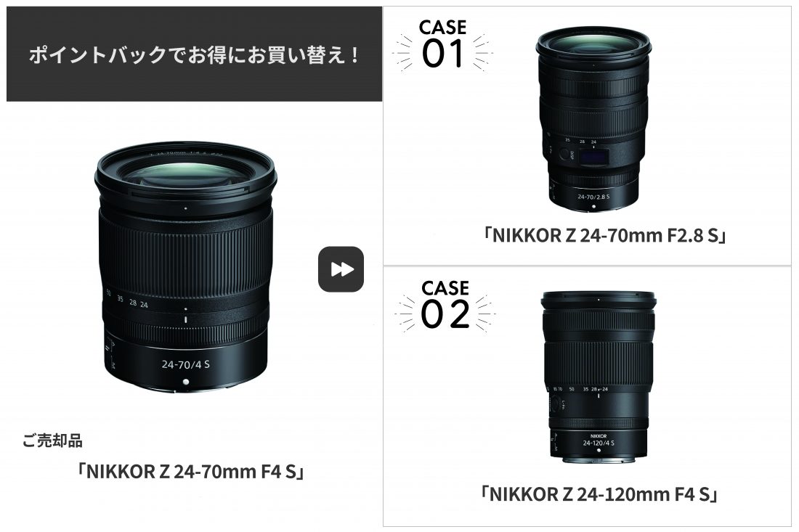Click the L-Fn button on the 24-120 lens
799x532 pixels.
click(554, 405)
